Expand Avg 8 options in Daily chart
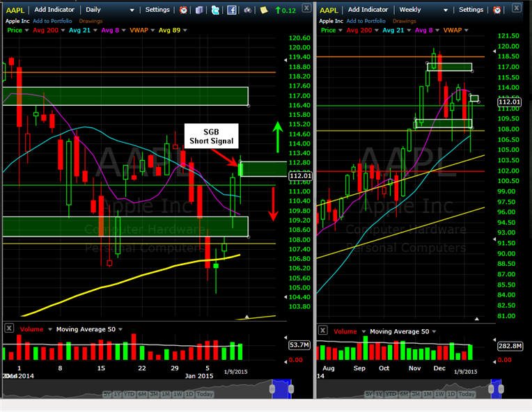The width and height of the screenshot is (532, 412). tap(123, 30)
